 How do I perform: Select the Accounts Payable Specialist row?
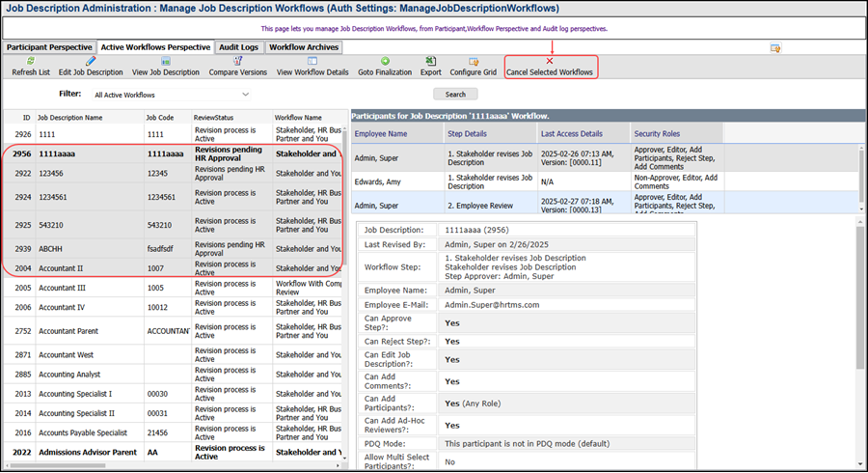point(174,432)
